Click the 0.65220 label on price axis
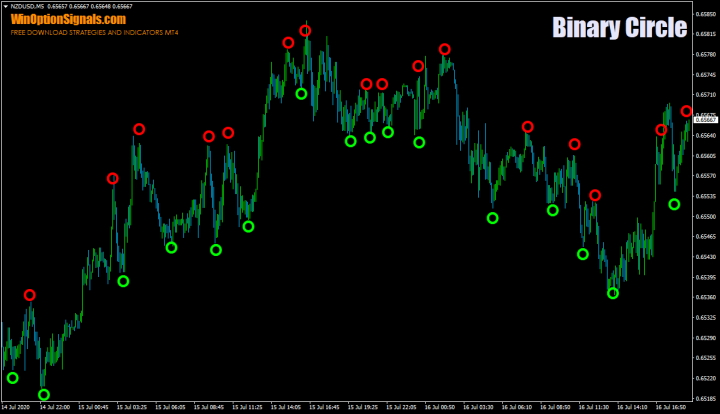 click(x=705, y=378)
